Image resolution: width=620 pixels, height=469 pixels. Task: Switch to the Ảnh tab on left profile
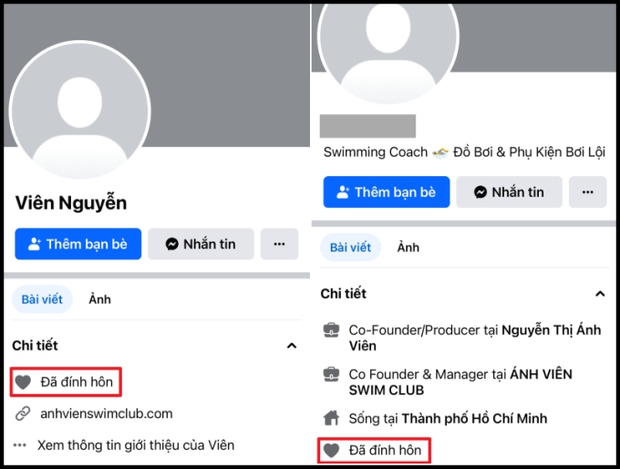100,299
